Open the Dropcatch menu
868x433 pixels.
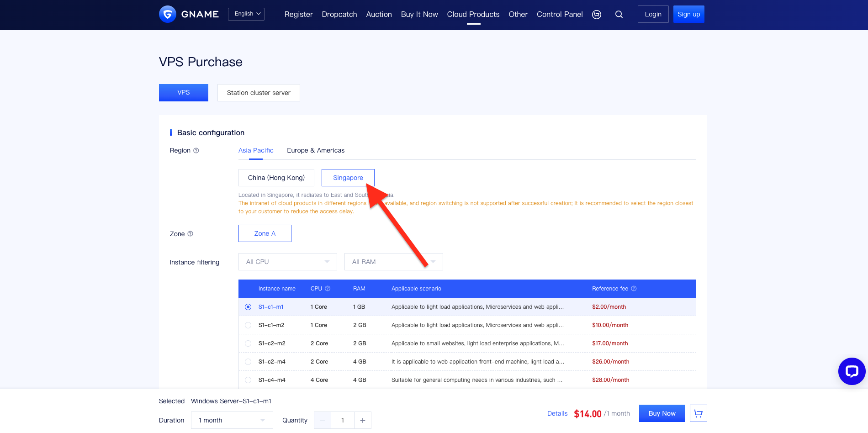click(339, 15)
